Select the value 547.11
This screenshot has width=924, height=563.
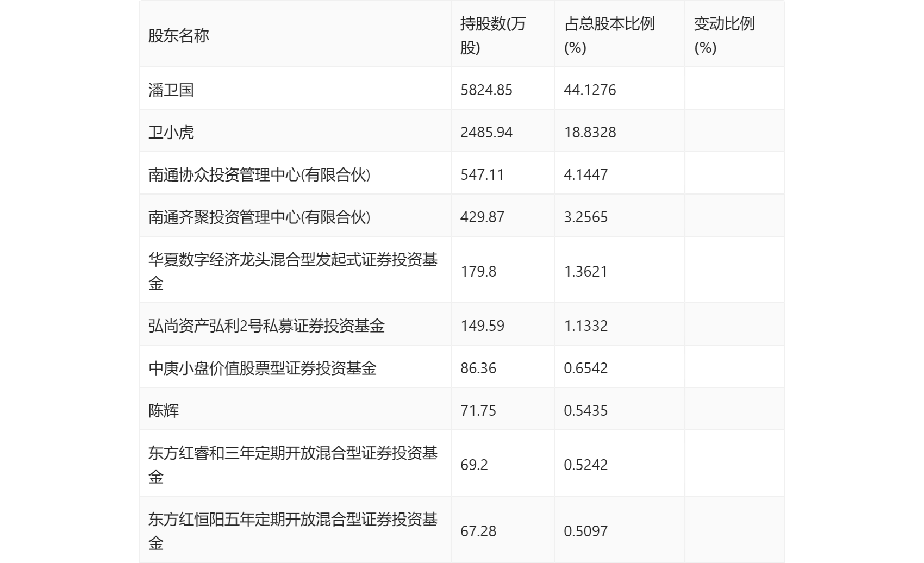pyautogui.click(x=482, y=174)
